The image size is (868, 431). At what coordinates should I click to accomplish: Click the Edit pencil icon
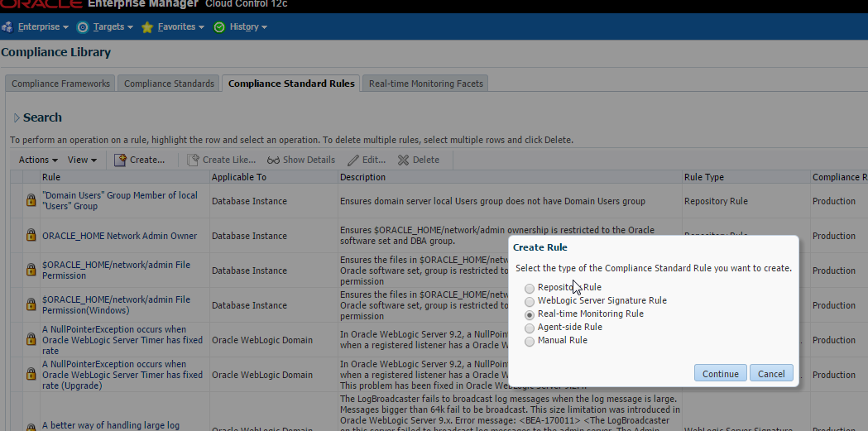pyautogui.click(x=353, y=160)
